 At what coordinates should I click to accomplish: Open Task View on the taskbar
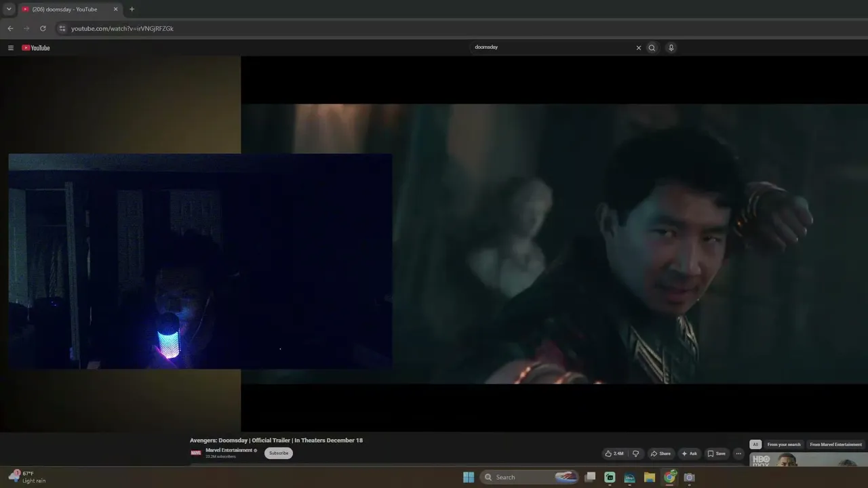[590, 477]
